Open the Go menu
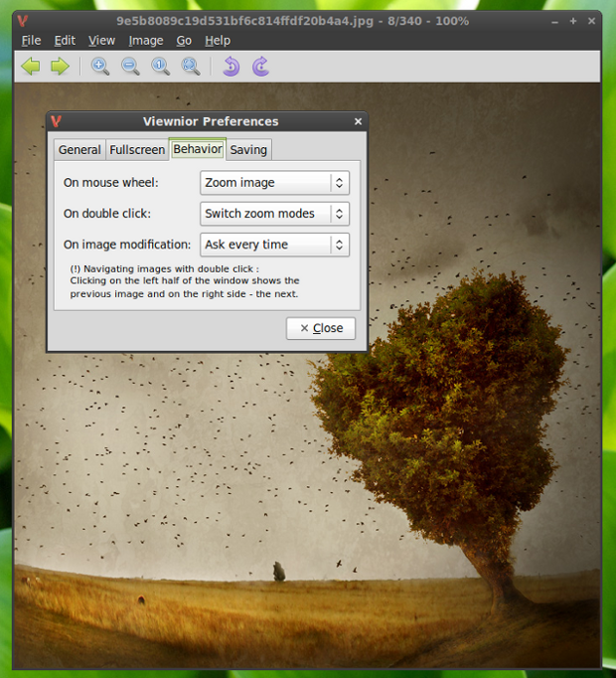 [x=184, y=41]
